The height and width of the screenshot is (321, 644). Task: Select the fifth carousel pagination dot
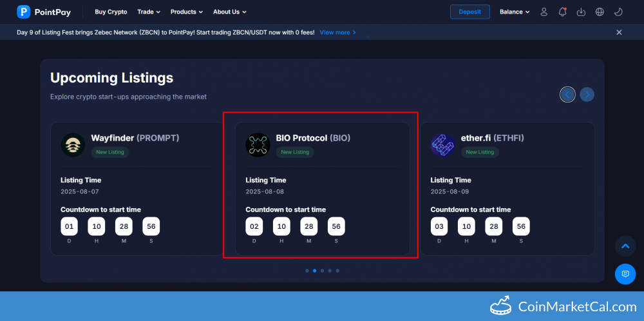(x=337, y=271)
